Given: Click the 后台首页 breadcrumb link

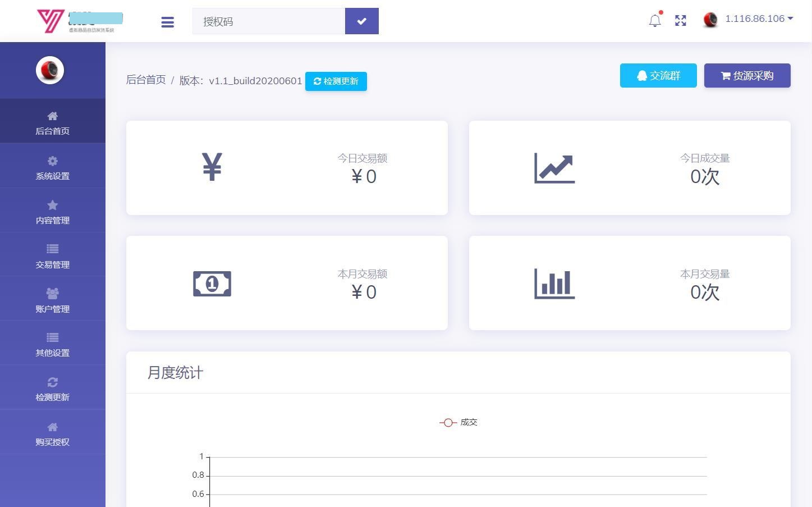Looking at the screenshot, I should [x=146, y=80].
